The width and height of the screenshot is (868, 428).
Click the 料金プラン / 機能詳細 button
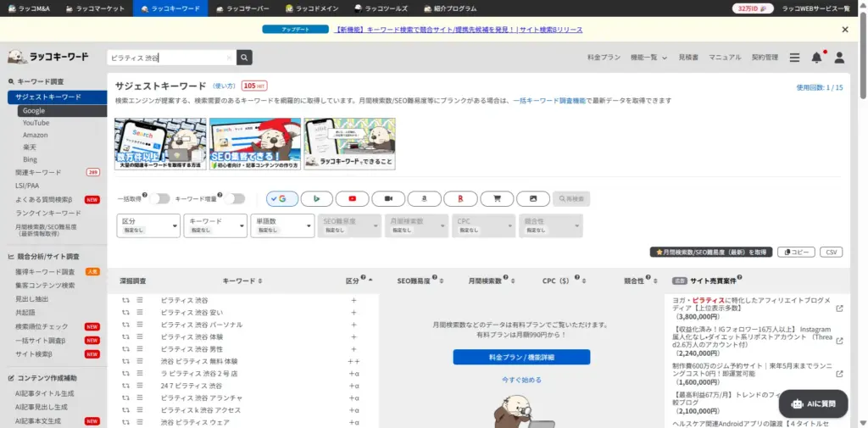(520, 357)
